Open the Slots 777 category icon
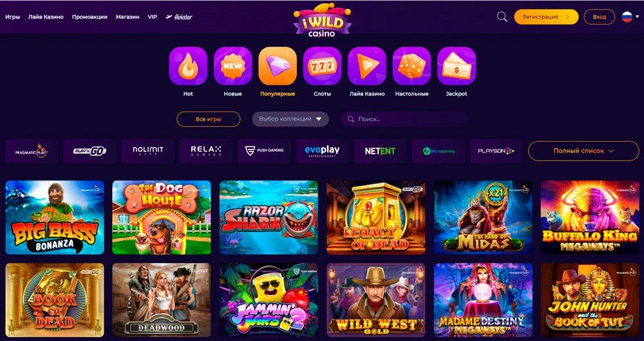Image resolution: width=644 pixels, height=341 pixels. click(x=322, y=66)
